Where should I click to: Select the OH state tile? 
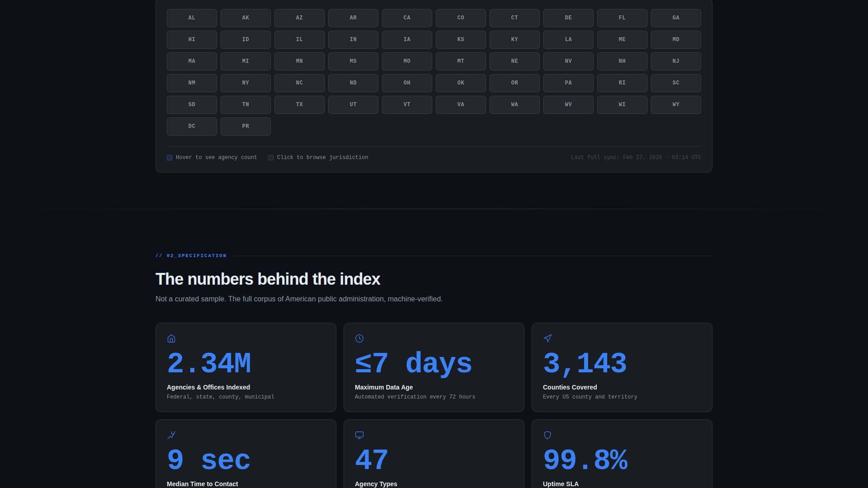click(x=407, y=83)
